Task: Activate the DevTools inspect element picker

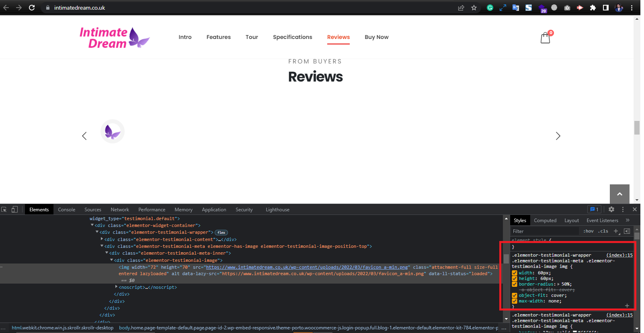Action: (x=4, y=209)
